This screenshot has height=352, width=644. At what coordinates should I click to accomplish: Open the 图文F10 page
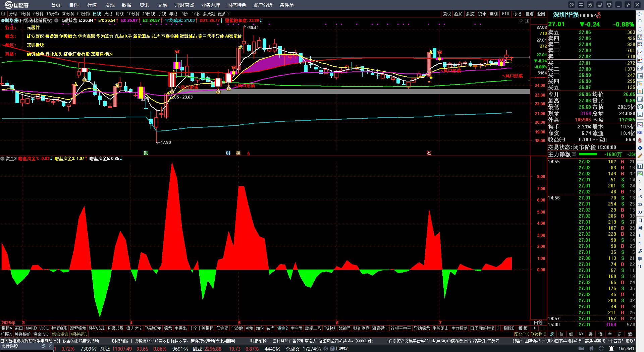pos(522,334)
